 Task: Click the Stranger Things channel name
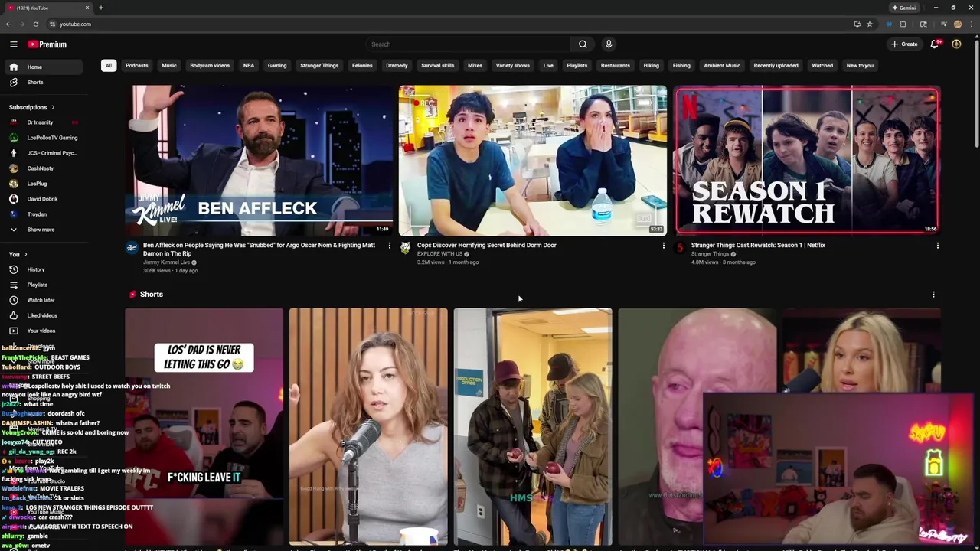tap(710, 254)
